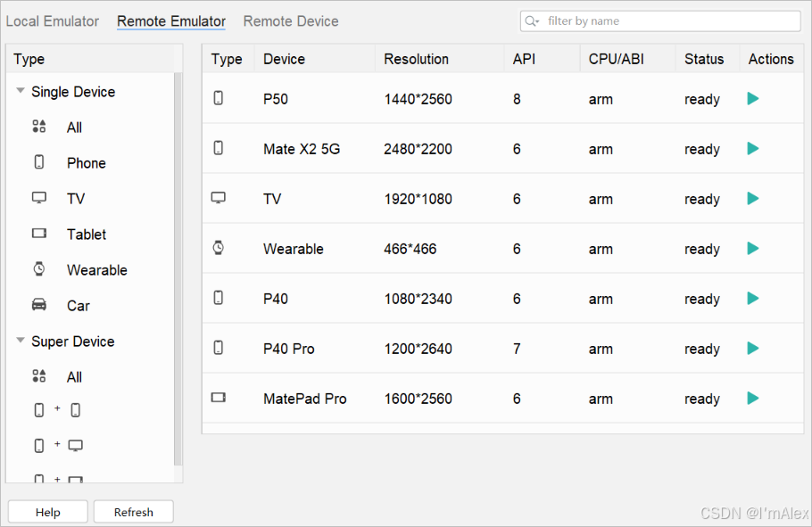Filter by TV in the type sidebar
Screen dimensions: 812x527
76,199
